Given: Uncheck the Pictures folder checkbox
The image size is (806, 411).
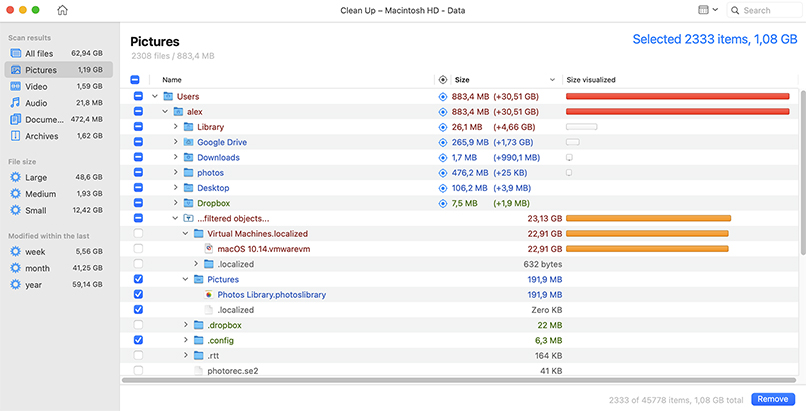Looking at the screenshot, I should tap(138, 279).
